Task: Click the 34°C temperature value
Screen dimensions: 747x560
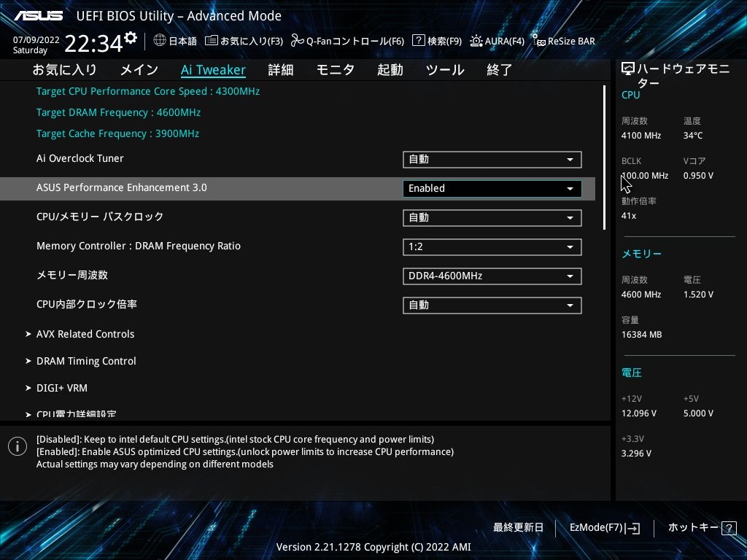Action: click(x=693, y=136)
